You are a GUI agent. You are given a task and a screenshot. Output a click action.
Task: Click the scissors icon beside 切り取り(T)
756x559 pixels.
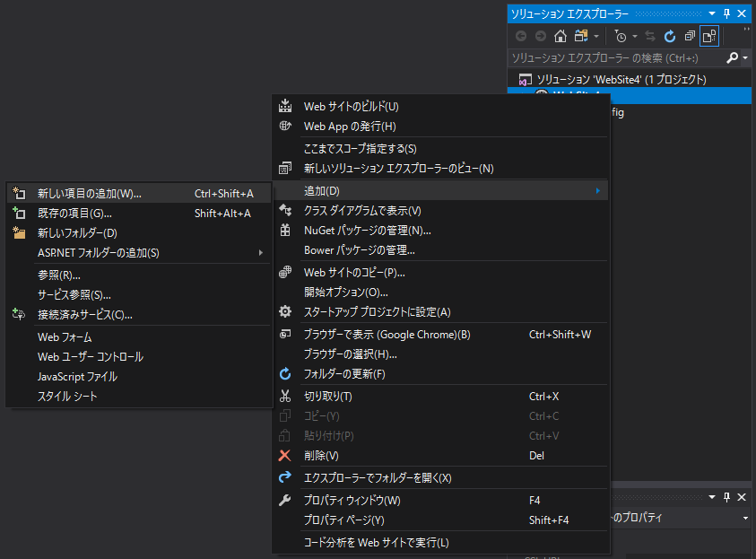(285, 397)
